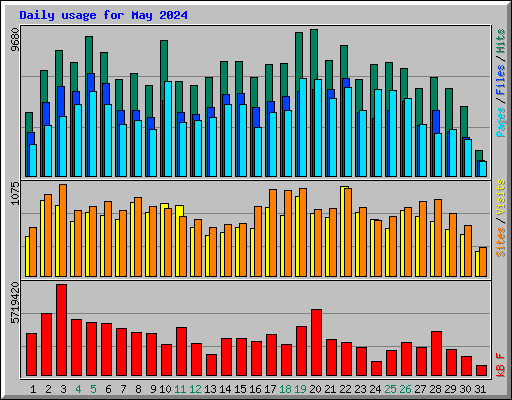Click day label 10 on the x-axis
This screenshot has width=512, height=400.
(165, 389)
